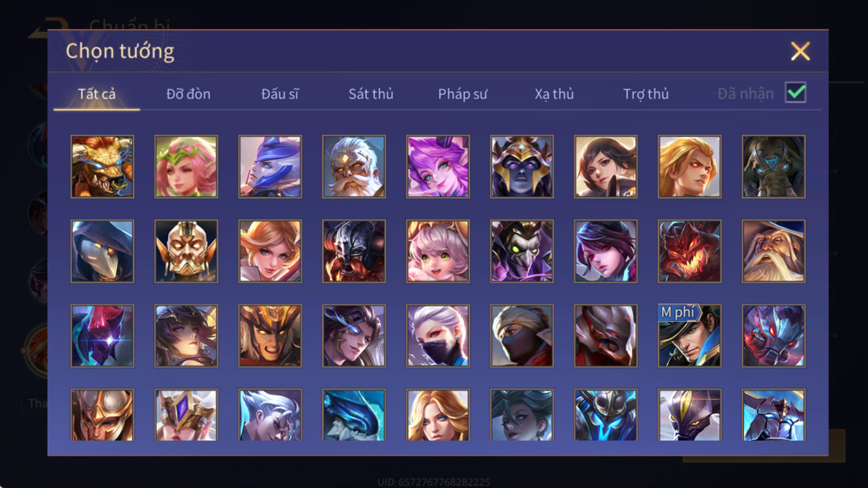Filter by Pháp sư tab
This screenshot has width=868, height=488.
point(462,94)
